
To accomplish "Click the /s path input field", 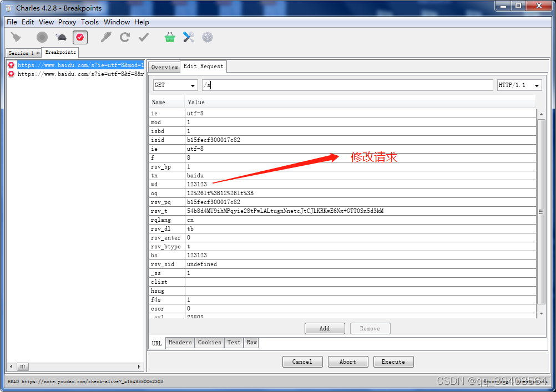I will [347, 85].
